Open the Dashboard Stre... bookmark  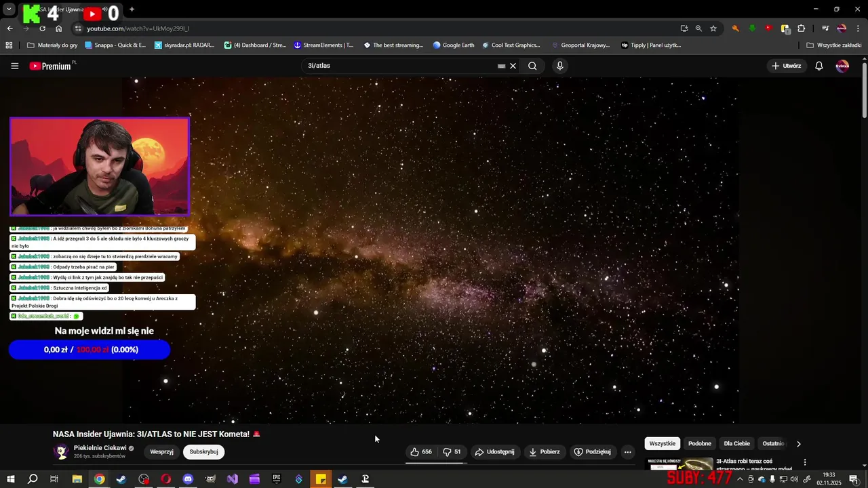coord(255,45)
